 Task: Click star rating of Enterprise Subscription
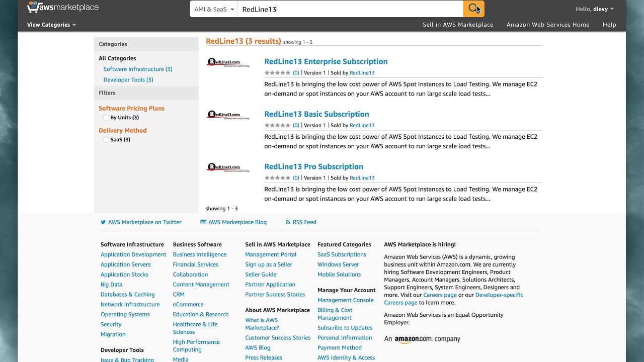pos(278,73)
